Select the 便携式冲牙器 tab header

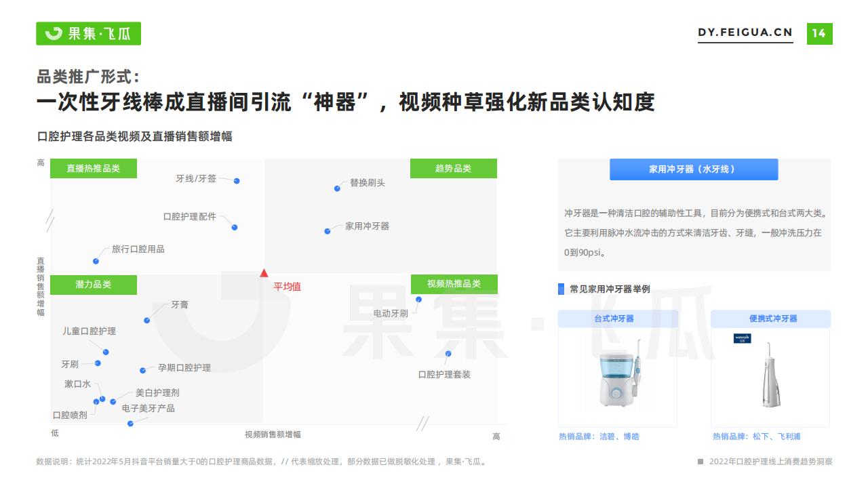(770, 319)
